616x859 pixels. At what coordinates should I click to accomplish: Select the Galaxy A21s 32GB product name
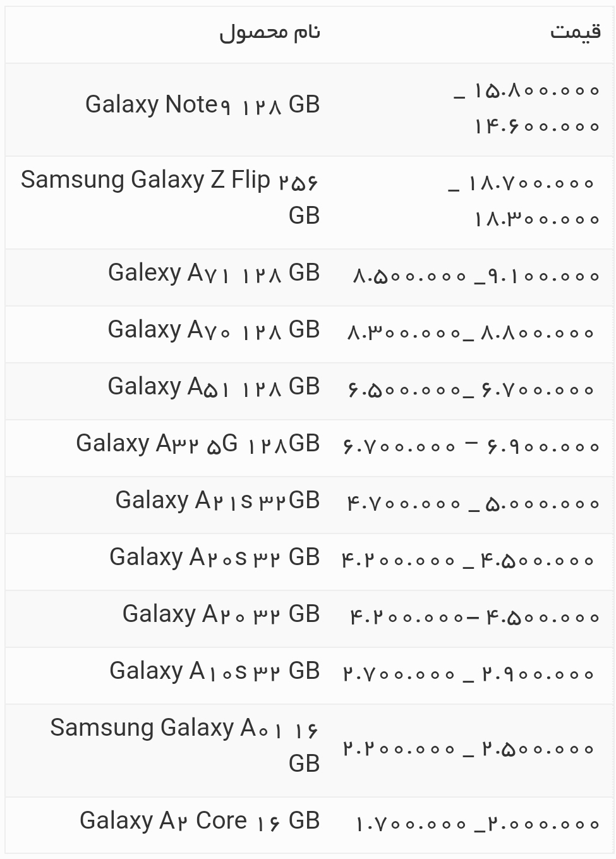217,501
